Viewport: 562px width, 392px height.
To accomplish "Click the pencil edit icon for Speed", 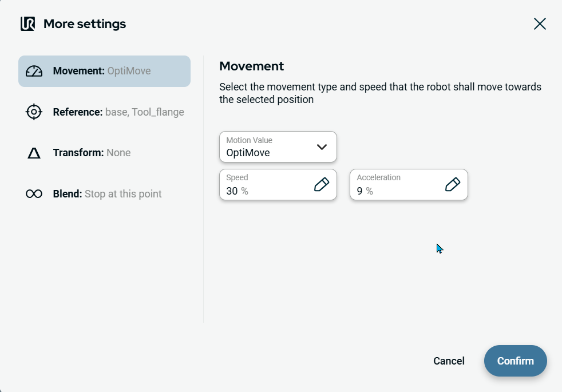I will pyautogui.click(x=322, y=184).
